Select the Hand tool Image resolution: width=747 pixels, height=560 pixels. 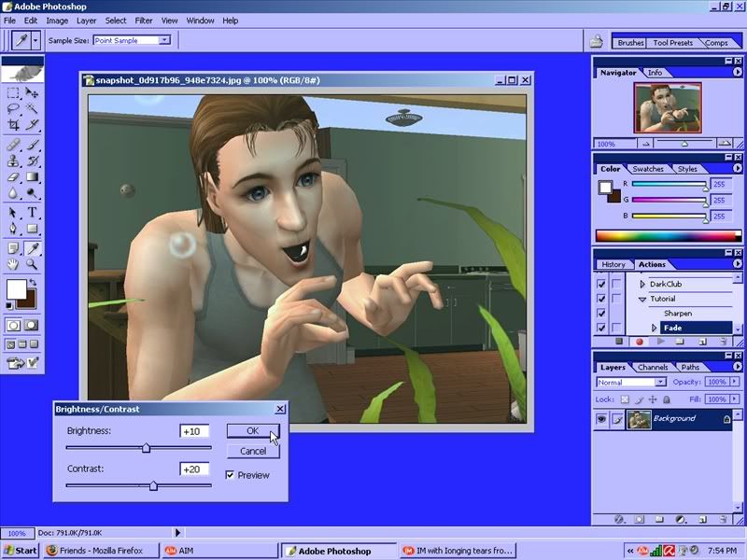13,264
